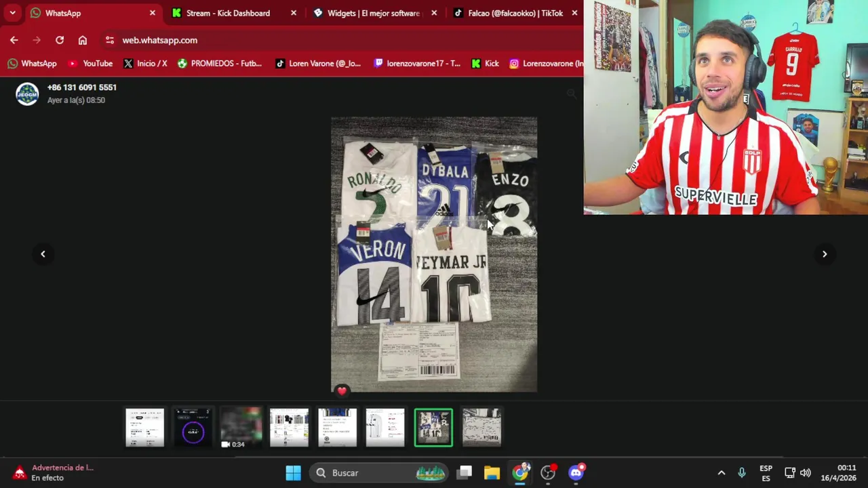
Task: Show hidden system tray icons
Action: pyautogui.click(x=722, y=472)
